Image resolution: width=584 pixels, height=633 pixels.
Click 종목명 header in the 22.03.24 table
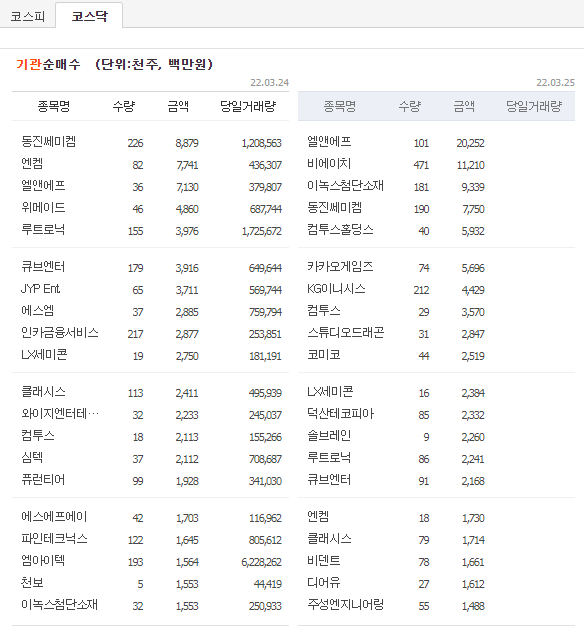54,106
